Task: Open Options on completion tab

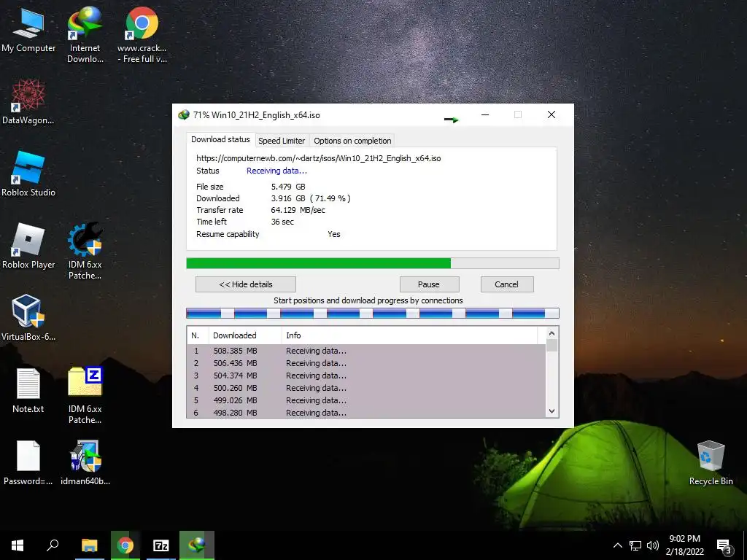Action: (352, 141)
